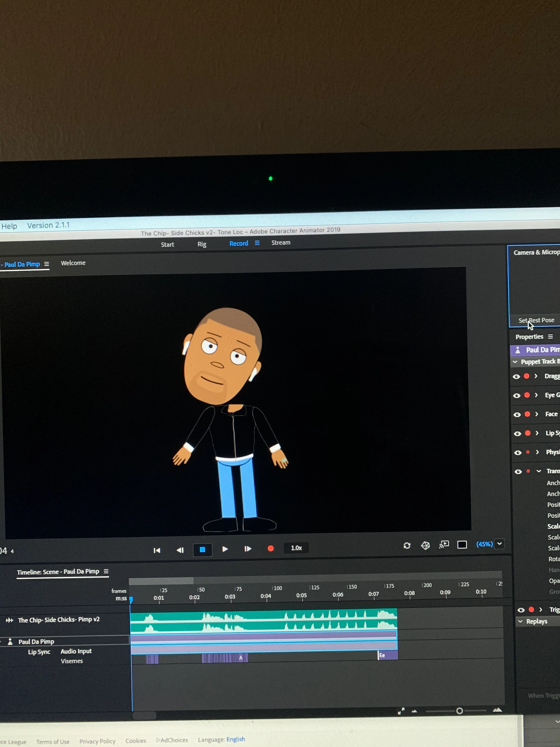Open the 45% scene zoom dropdown

click(500, 544)
